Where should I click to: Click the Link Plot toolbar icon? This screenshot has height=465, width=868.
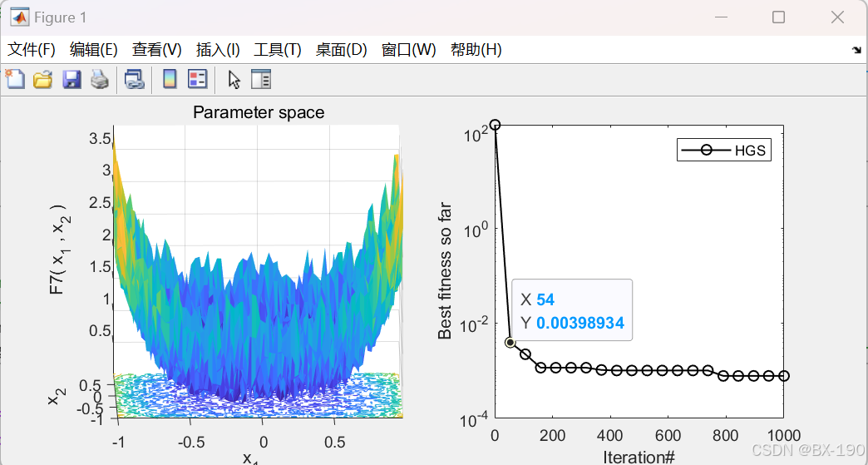tap(134, 79)
